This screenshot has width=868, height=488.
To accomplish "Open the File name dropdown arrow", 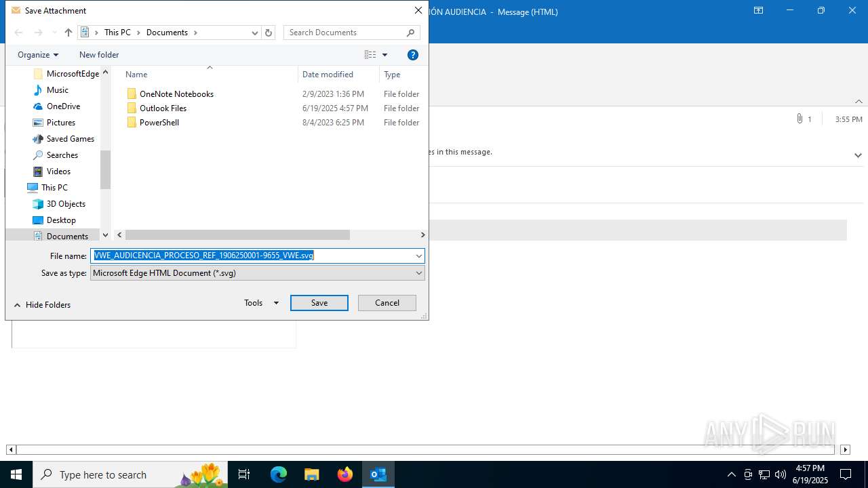I will pyautogui.click(x=419, y=256).
